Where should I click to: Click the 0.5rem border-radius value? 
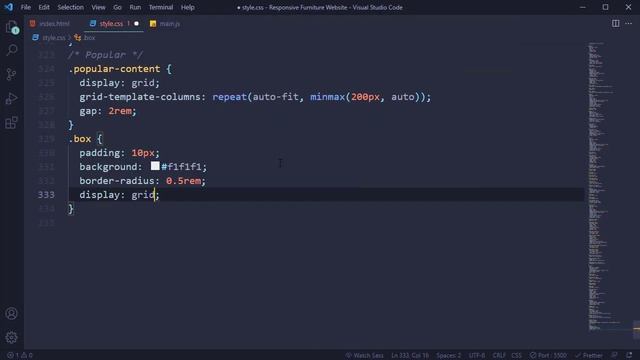[183, 180]
